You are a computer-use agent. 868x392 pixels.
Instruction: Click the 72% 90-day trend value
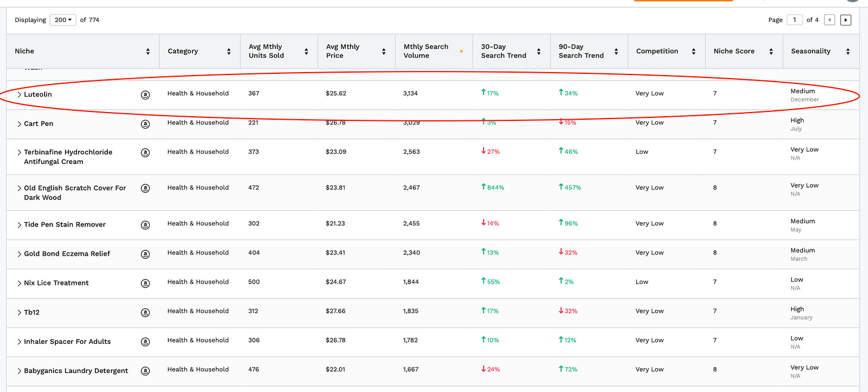568,369
